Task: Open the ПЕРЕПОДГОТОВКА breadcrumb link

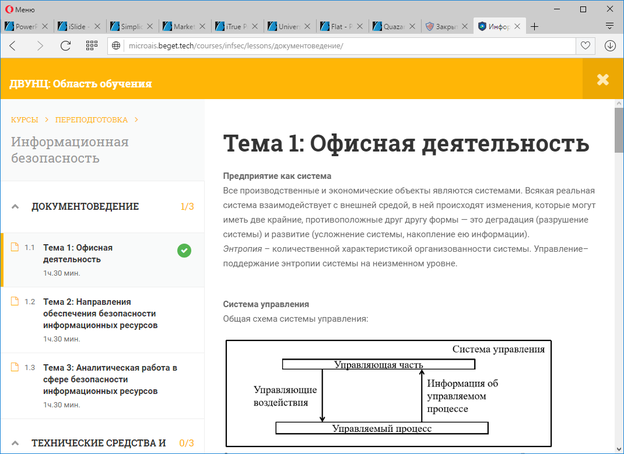Action: tap(91, 120)
